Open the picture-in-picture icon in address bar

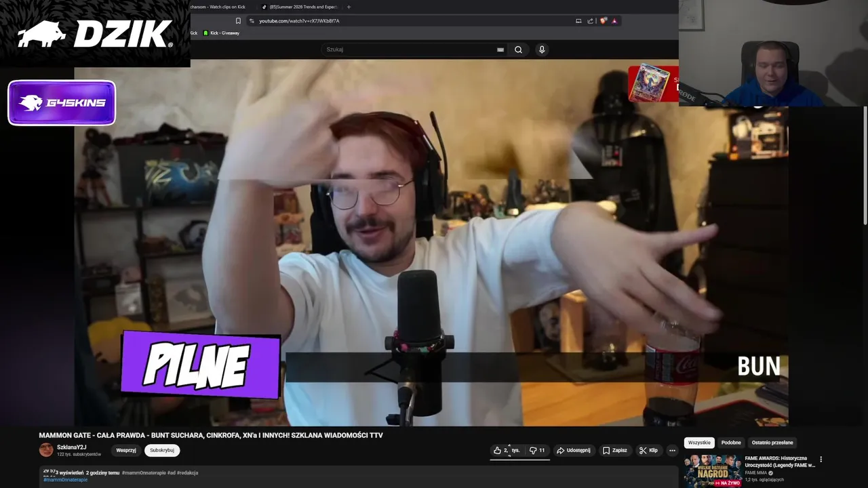click(578, 21)
